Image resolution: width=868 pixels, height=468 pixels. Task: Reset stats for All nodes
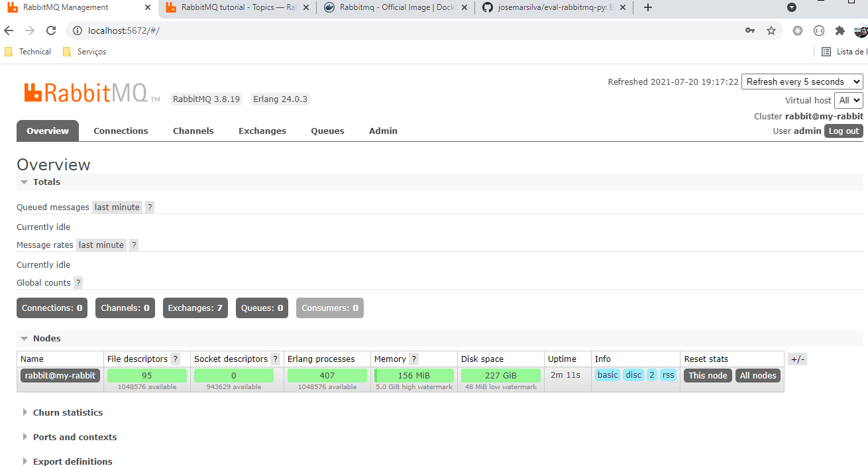click(x=758, y=375)
